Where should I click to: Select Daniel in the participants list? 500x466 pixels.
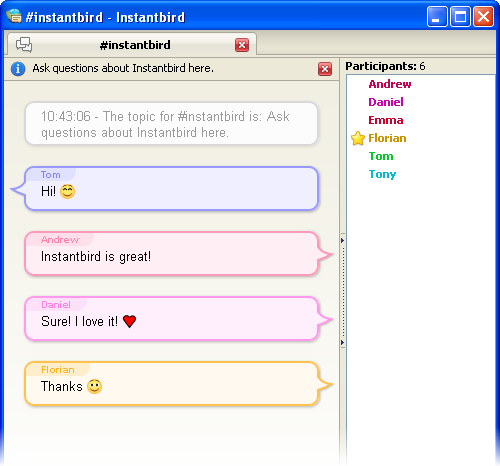pos(386,102)
